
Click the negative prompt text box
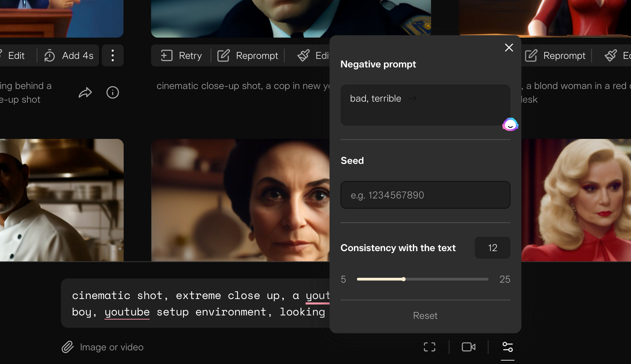(x=425, y=105)
